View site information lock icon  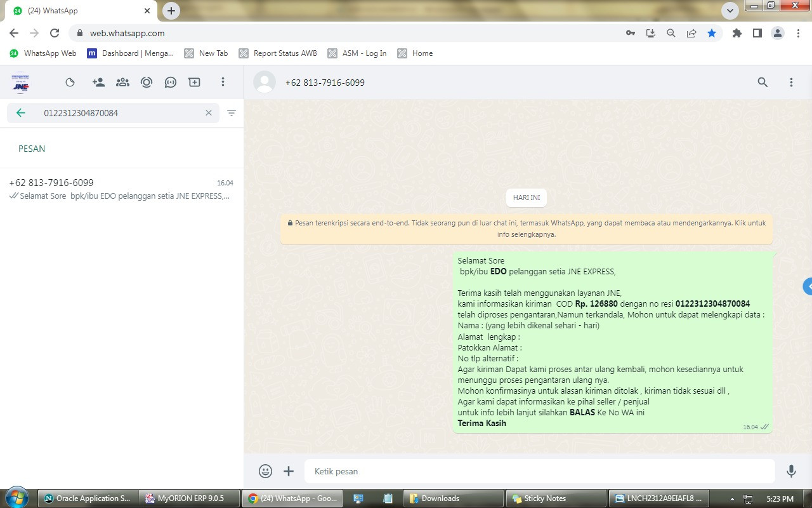(x=79, y=33)
